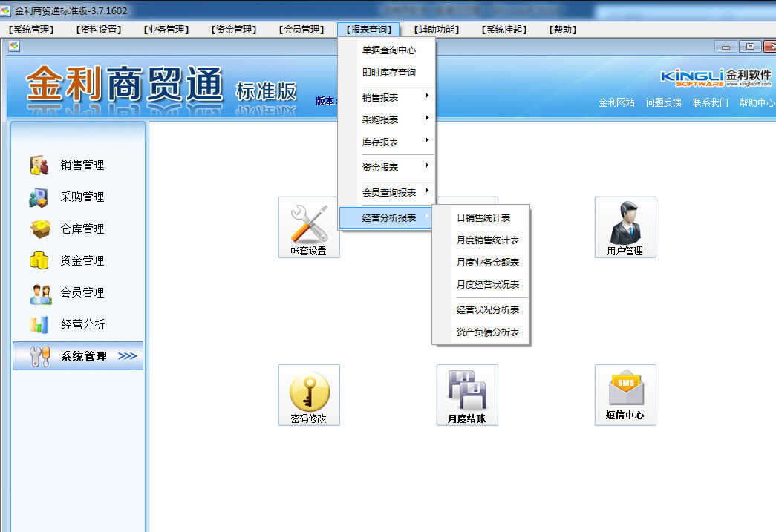
Task: Choose 资产负债分析表 in the submenu
Action: click(x=487, y=332)
